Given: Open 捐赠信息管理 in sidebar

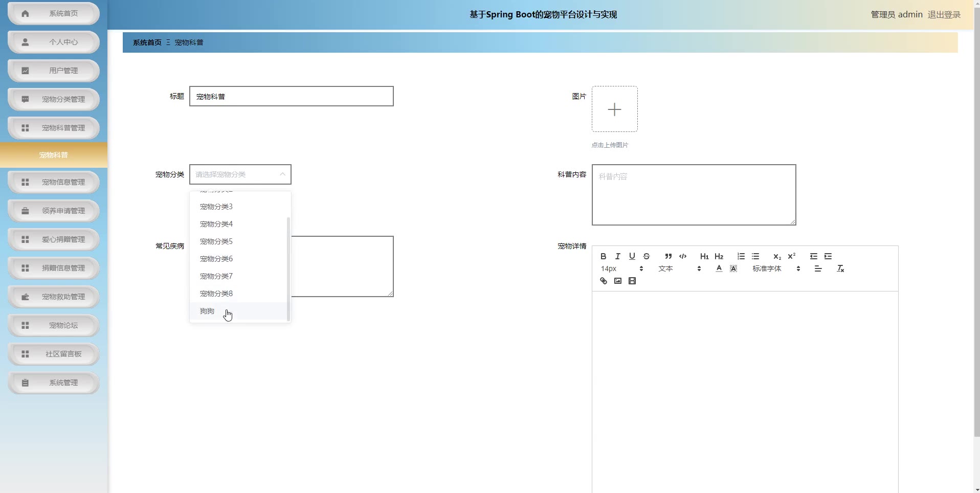Looking at the screenshot, I should (x=54, y=268).
